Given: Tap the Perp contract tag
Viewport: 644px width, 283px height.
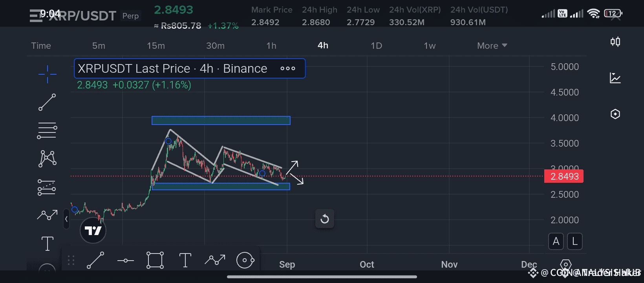Looking at the screenshot, I should [x=130, y=16].
